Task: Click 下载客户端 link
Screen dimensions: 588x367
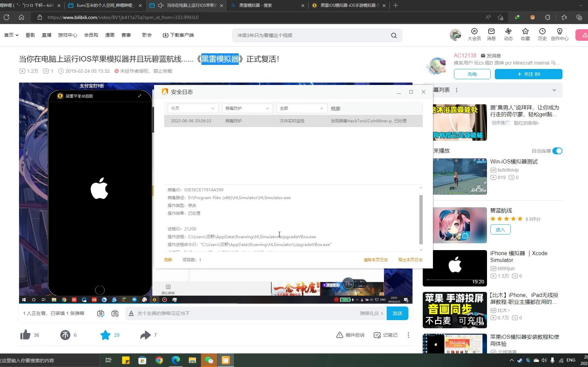Action: 178,35
